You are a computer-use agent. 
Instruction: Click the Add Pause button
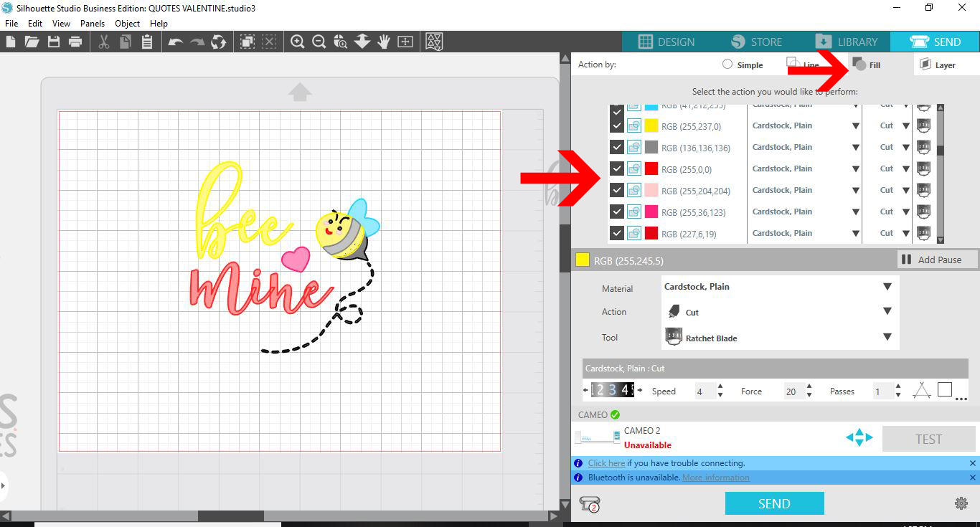tap(937, 260)
